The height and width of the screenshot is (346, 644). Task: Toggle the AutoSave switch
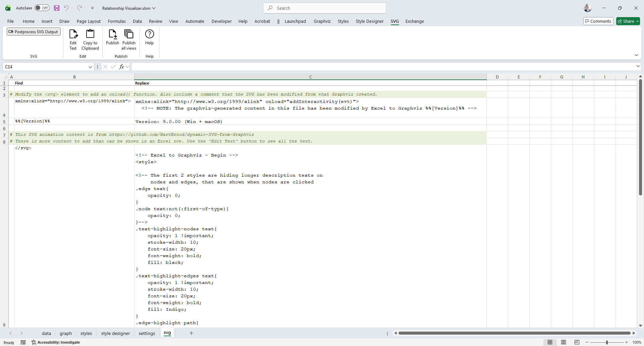tap(42, 8)
